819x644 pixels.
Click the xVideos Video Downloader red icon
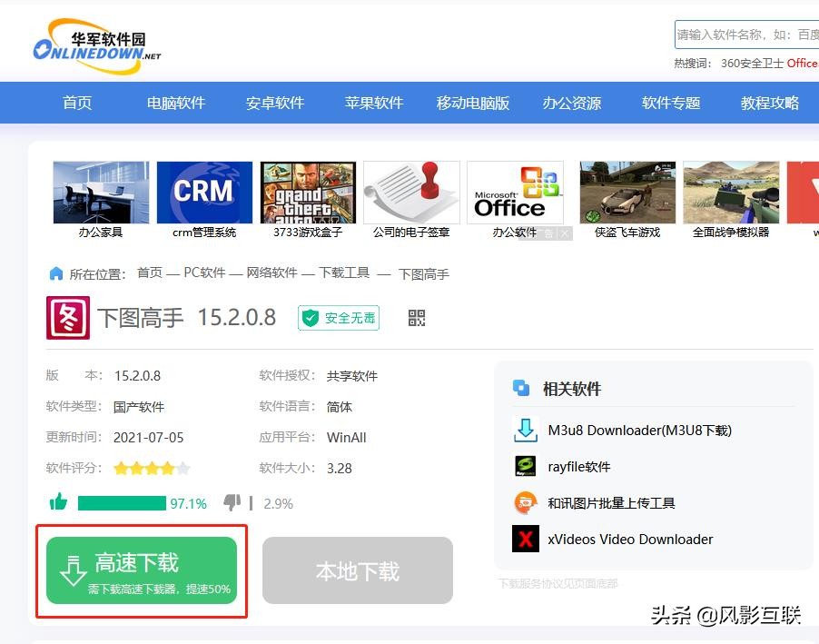coord(526,539)
